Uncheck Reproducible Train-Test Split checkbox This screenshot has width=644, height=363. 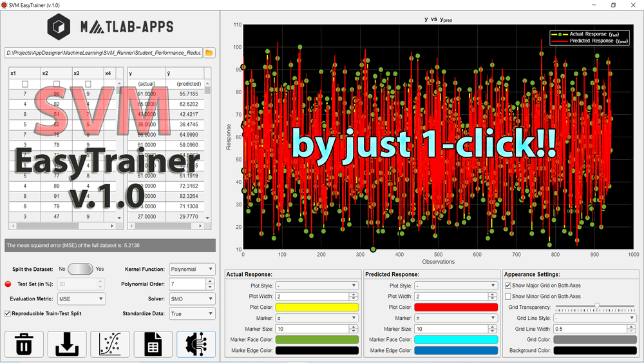pyautogui.click(x=8, y=313)
